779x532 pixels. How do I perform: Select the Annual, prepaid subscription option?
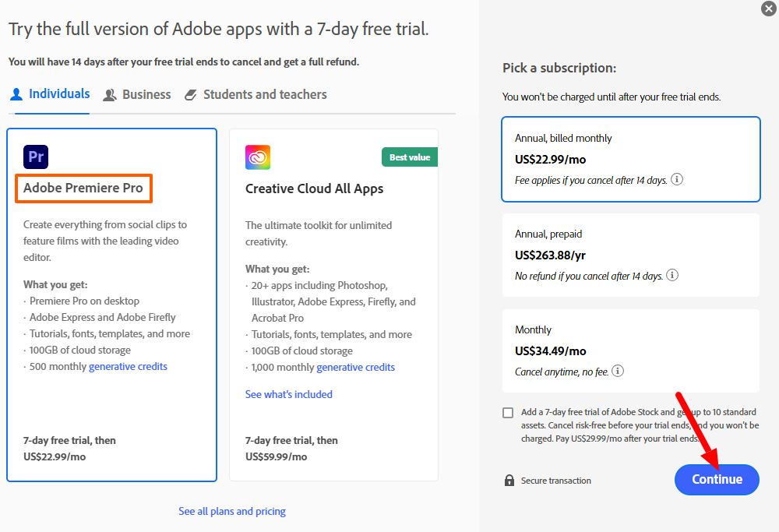point(631,255)
